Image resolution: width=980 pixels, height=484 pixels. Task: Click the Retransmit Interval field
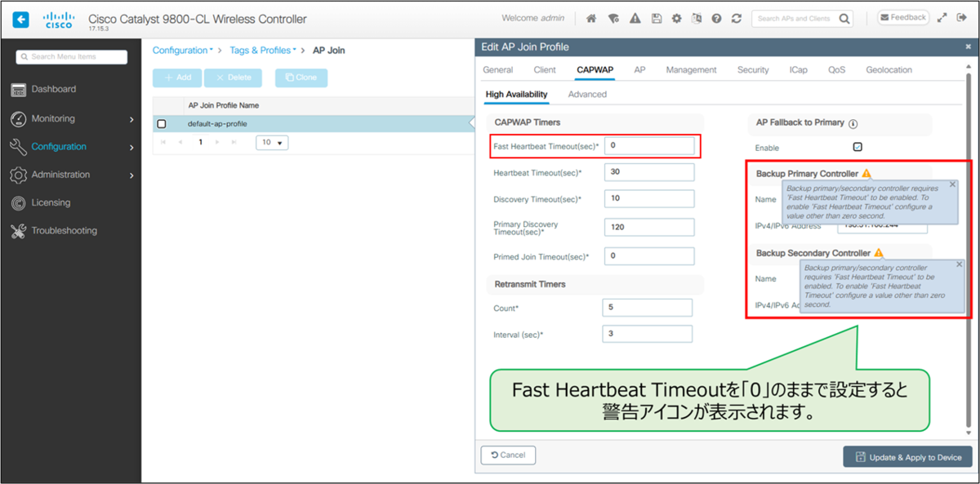point(647,334)
